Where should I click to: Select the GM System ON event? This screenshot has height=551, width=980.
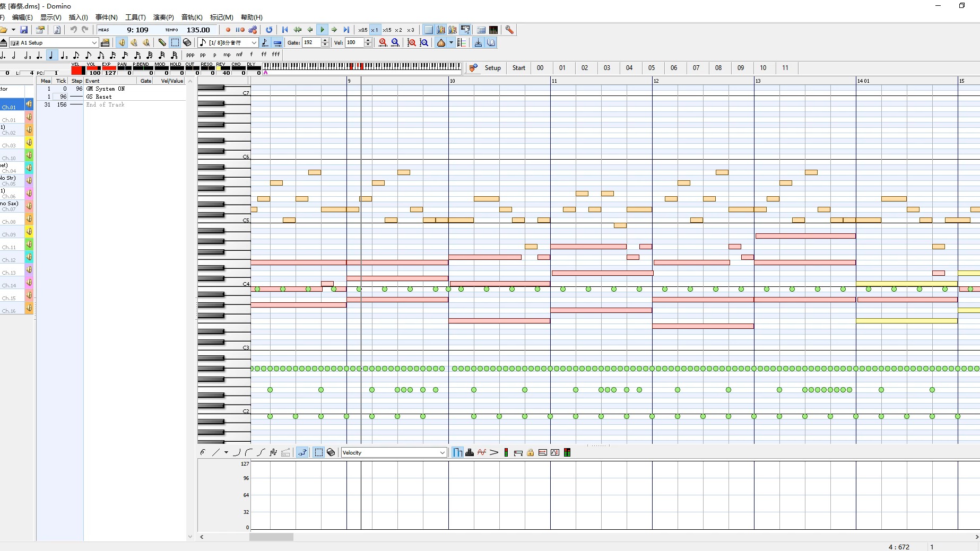(111, 89)
